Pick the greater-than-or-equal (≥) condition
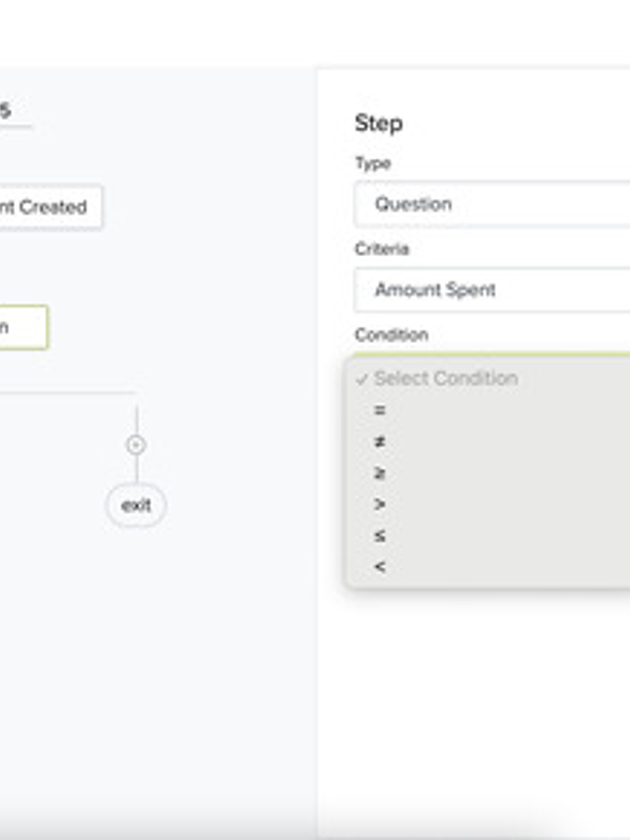 (x=380, y=473)
